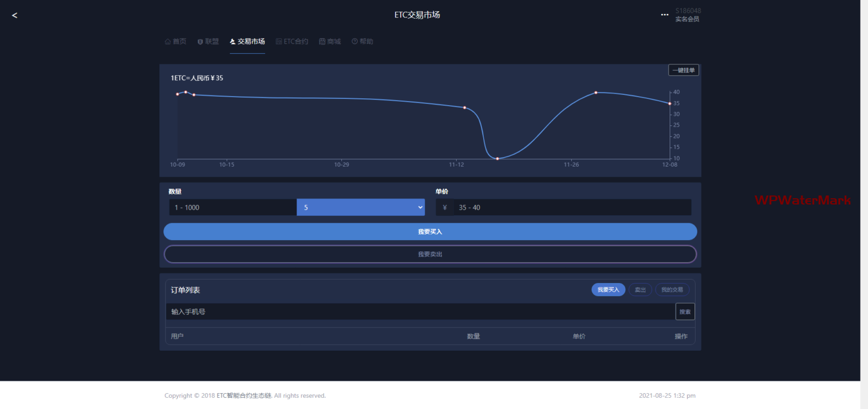Click the 搜索 search button
Viewport: 868px width, 409px height.
coord(685,312)
